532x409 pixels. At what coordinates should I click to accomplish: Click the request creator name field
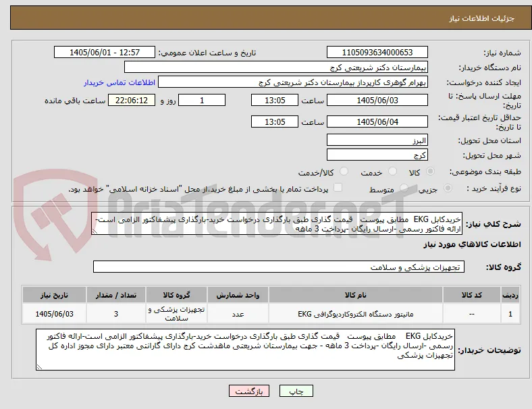click(293, 82)
